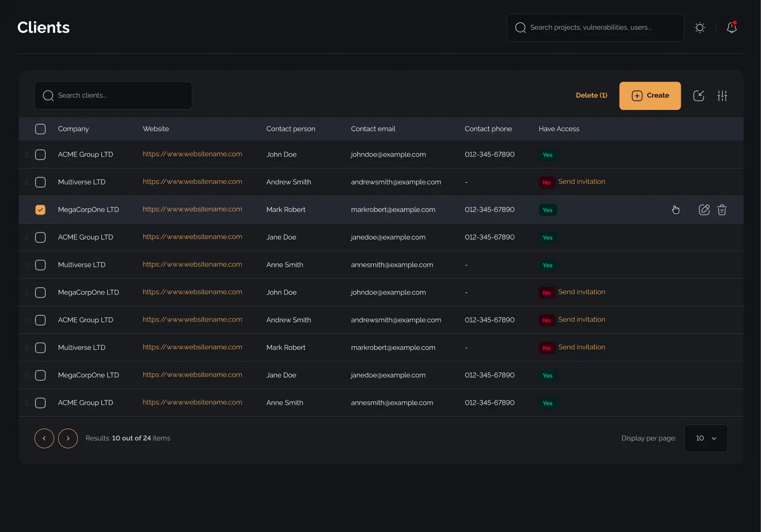The width and height of the screenshot is (761, 532).
Task: Grab drag handle of first ACME row
Action: [27, 155]
